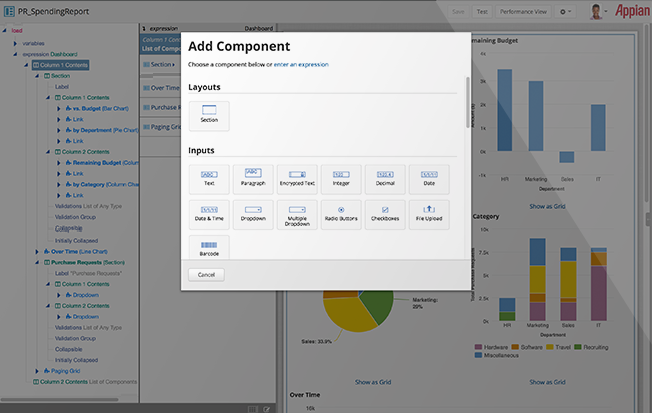The height and width of the screenshot is (413, 652).
Task: Pick the Paragraph input component
Action: tap(253, 179)
